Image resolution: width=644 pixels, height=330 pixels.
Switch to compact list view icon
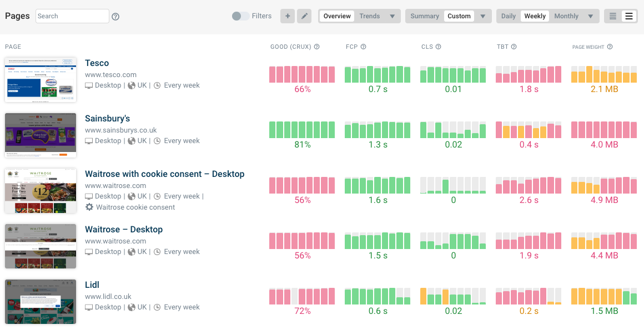tap(613, 16)
